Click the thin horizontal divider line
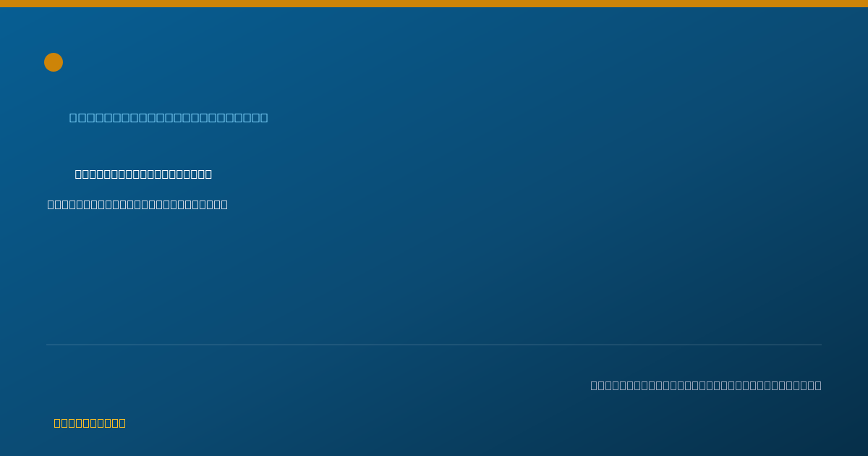This screenshot has width=868, height=456. (x=434, y=345)
